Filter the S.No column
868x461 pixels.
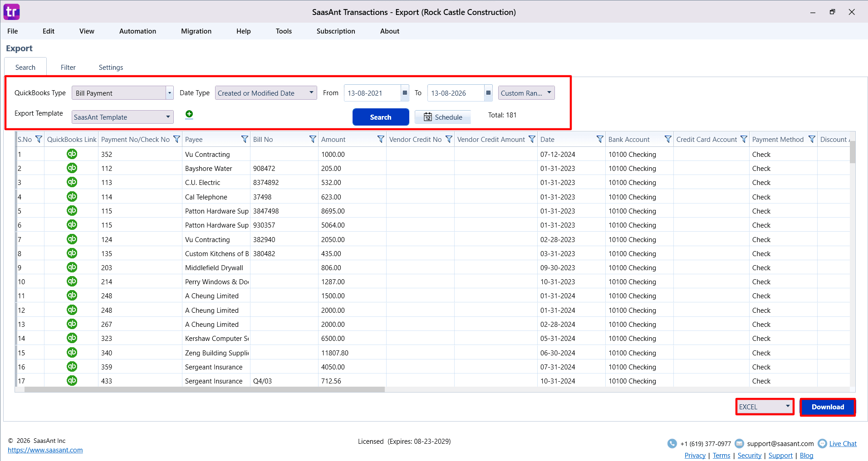(39, 139)
